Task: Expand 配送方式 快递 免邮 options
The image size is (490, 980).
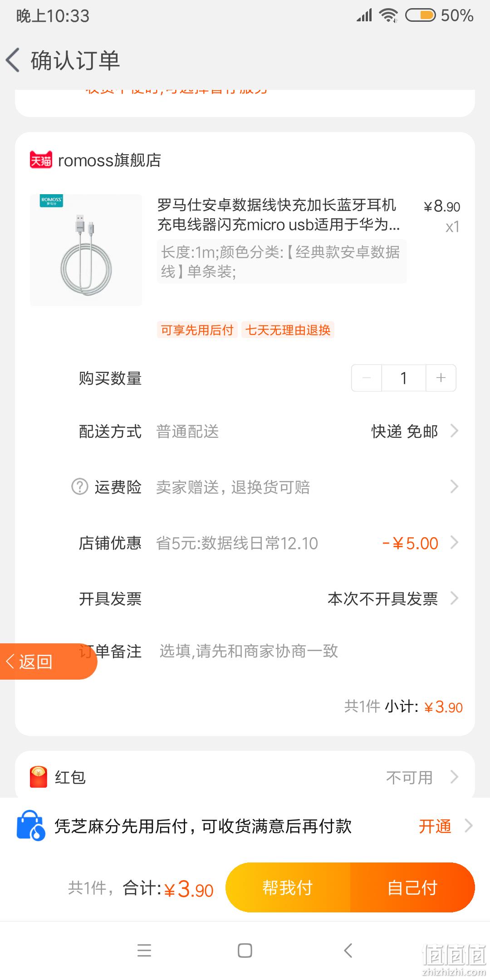Action: click(x=454, y=431)
